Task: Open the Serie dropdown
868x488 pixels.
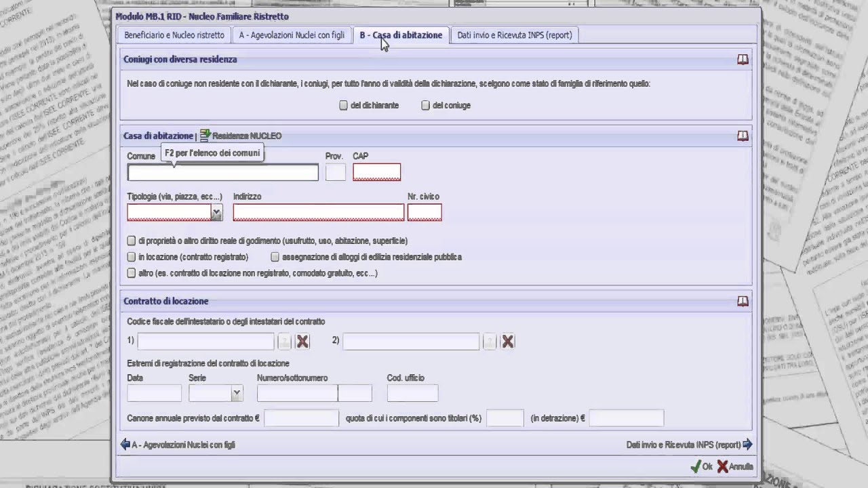Action: (237, 392)
